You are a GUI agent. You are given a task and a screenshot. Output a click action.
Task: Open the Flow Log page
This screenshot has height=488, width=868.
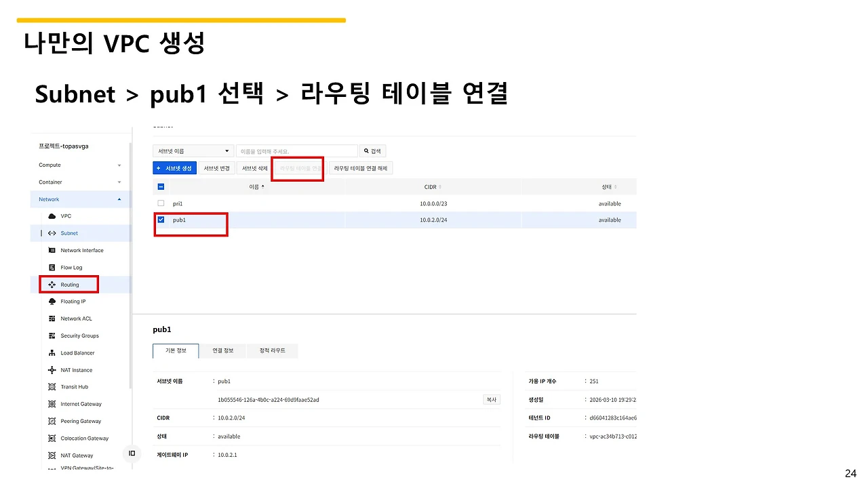click(x=70, y=267)
